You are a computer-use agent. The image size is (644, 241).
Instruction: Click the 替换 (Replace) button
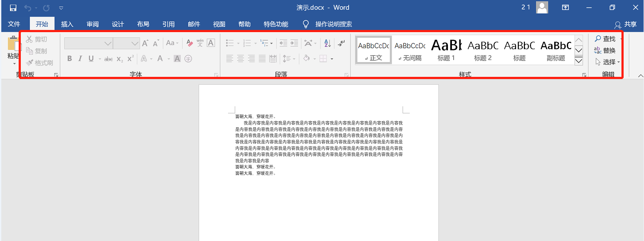(605, 50)
